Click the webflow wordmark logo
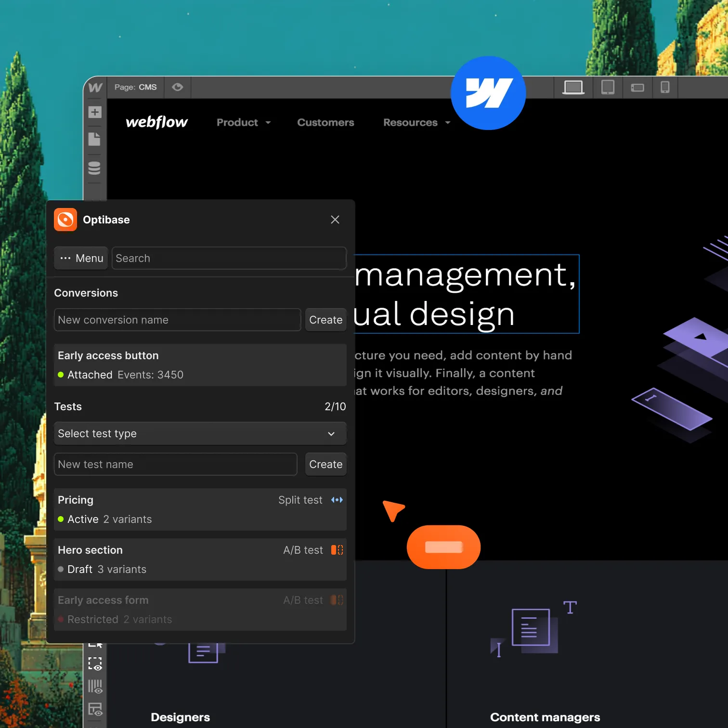The width and height of the screenshot is (728, 728). point(156,122)
